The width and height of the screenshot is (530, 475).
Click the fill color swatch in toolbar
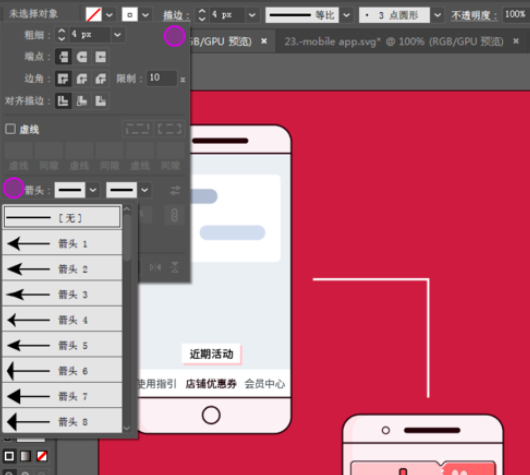click(x=94, y=15)
